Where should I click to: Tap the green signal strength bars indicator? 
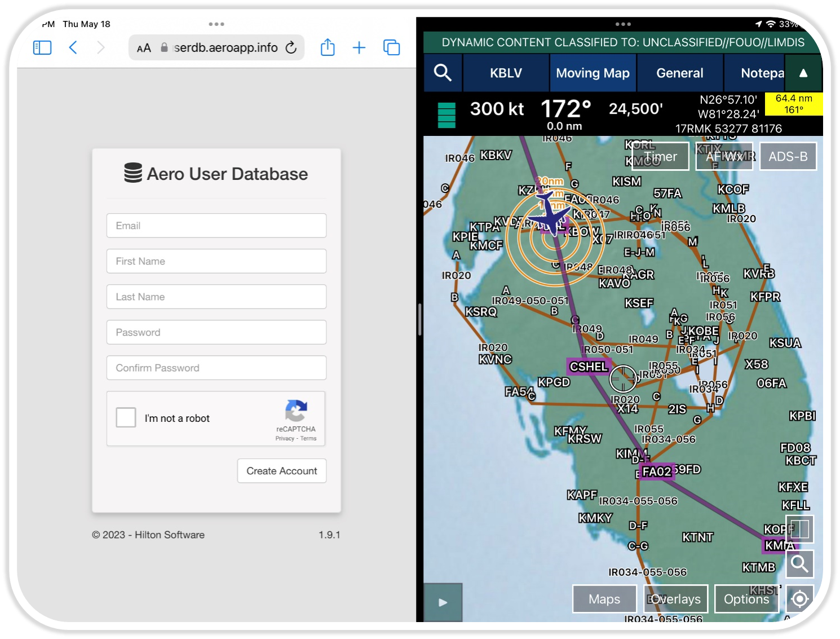click(446, 115)
